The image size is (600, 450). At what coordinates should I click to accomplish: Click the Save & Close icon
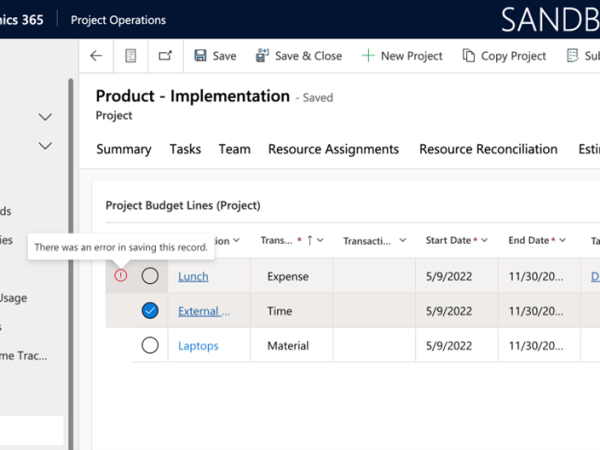(x=262, y=56)
